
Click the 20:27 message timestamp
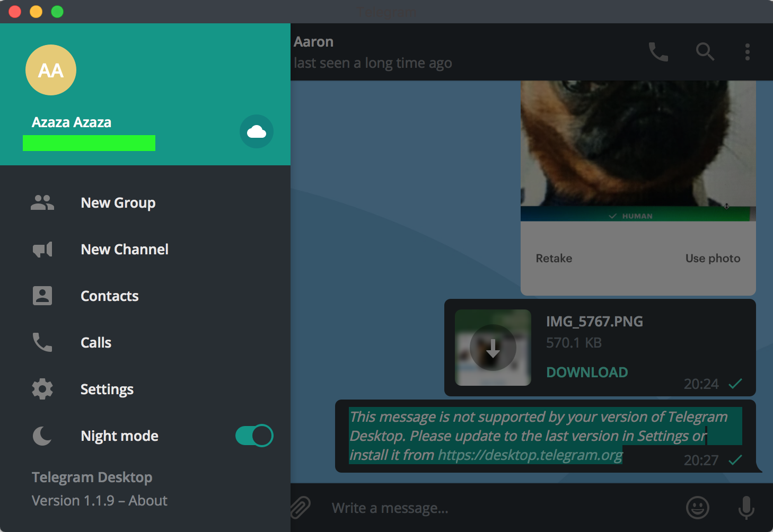coord(701,460)
